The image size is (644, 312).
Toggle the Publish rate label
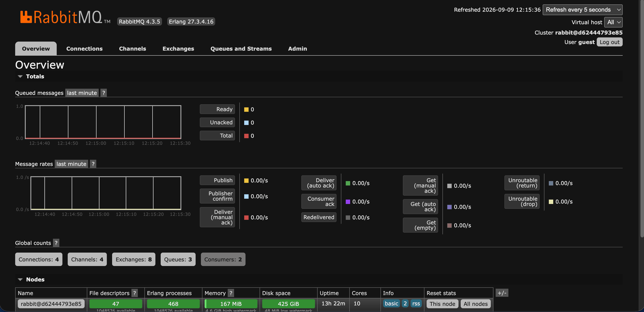click(217, 180)
